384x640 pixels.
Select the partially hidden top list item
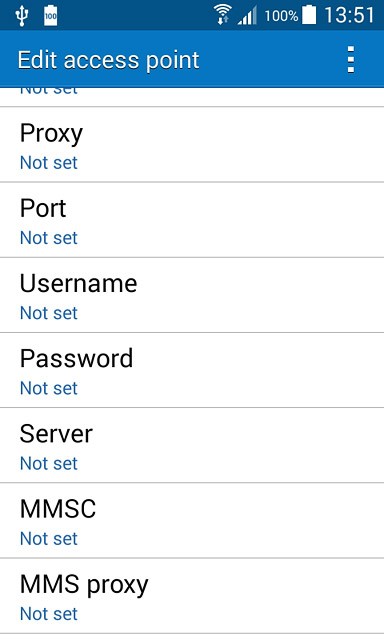point(192,97)
